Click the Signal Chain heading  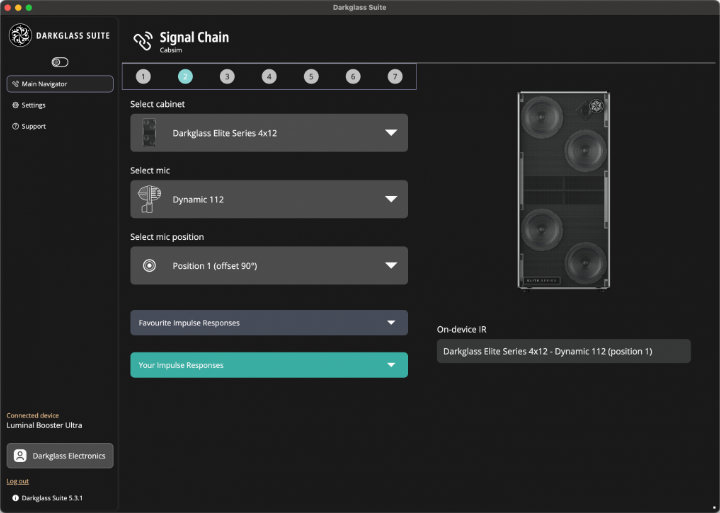click(194, 37)
